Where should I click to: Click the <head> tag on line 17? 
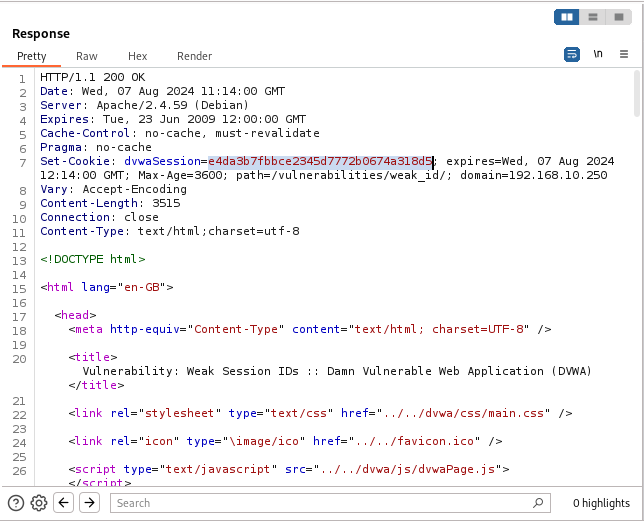coord(75,315)
